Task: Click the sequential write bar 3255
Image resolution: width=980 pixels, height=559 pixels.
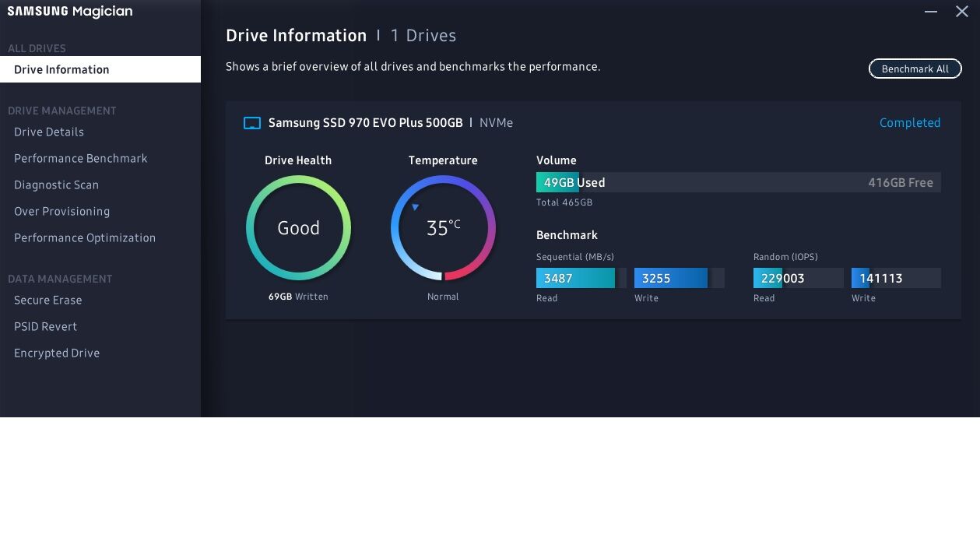Action: pyautogui.click(x=680, y=278)
